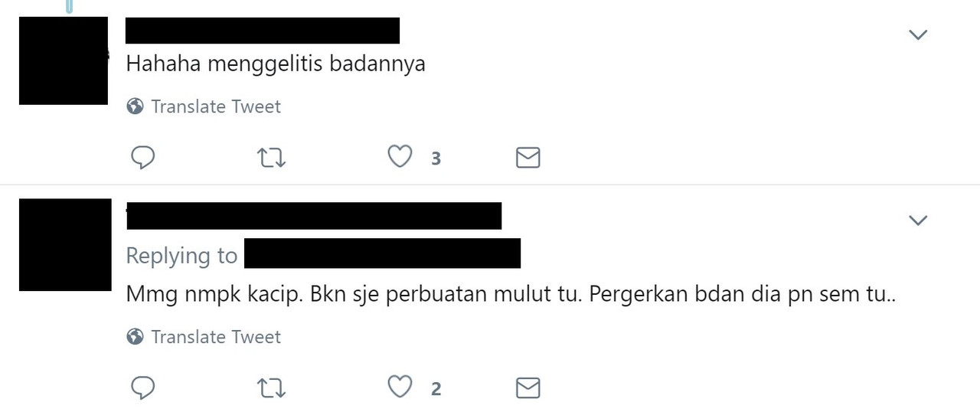Retweet the 'Mmg nmpk kacip' tweet
The height and width of the screenshot is (412, 980).
(x=271, y=389)
